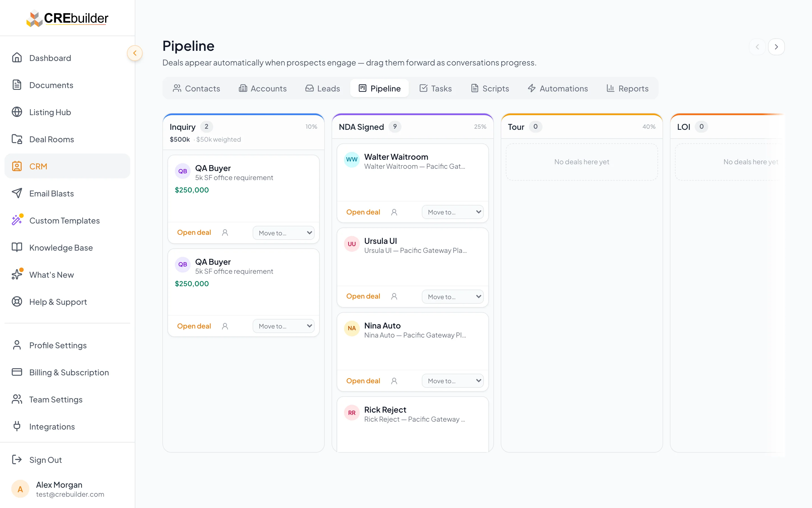
Task: Click the previous arrow button in Pipeline header
Action: pos(757,47)
